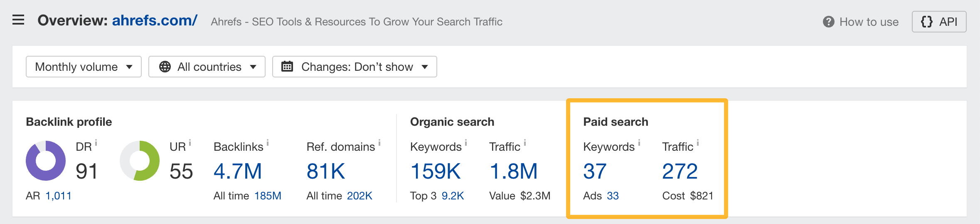Viewport: 980px width, 224px height.
Task: Click the Value $2.3M text
Action: point(520,196)
